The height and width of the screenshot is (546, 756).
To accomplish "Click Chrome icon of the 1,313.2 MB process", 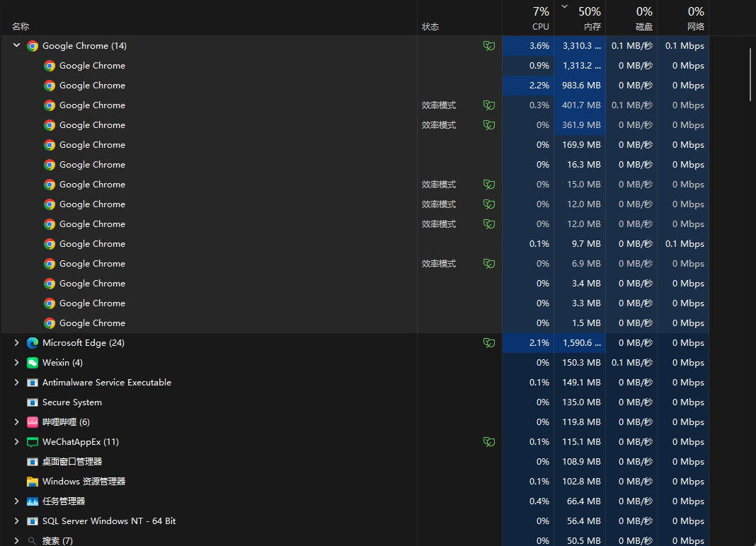I will pyautogui.click(x=49, y=66).
